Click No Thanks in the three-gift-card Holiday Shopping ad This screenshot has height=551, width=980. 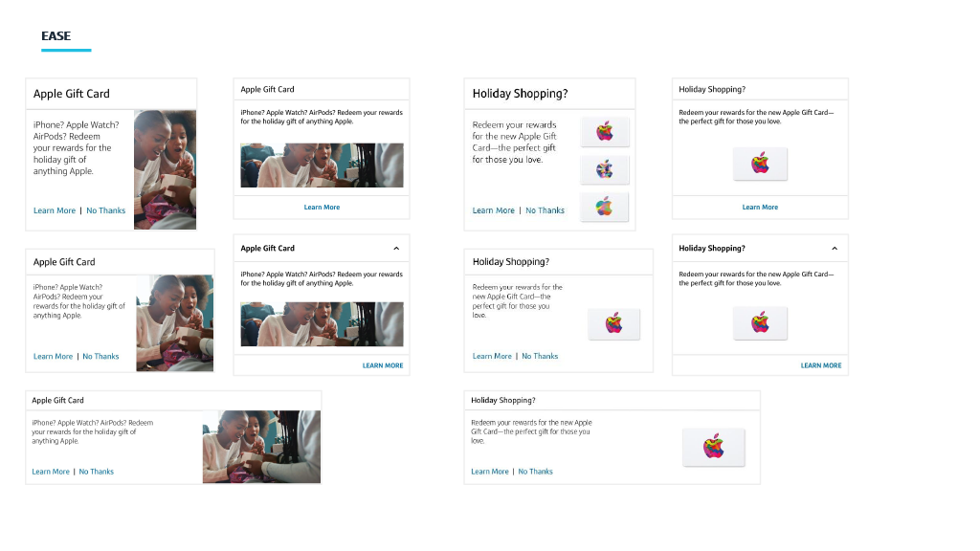click(x=545, y=210)
